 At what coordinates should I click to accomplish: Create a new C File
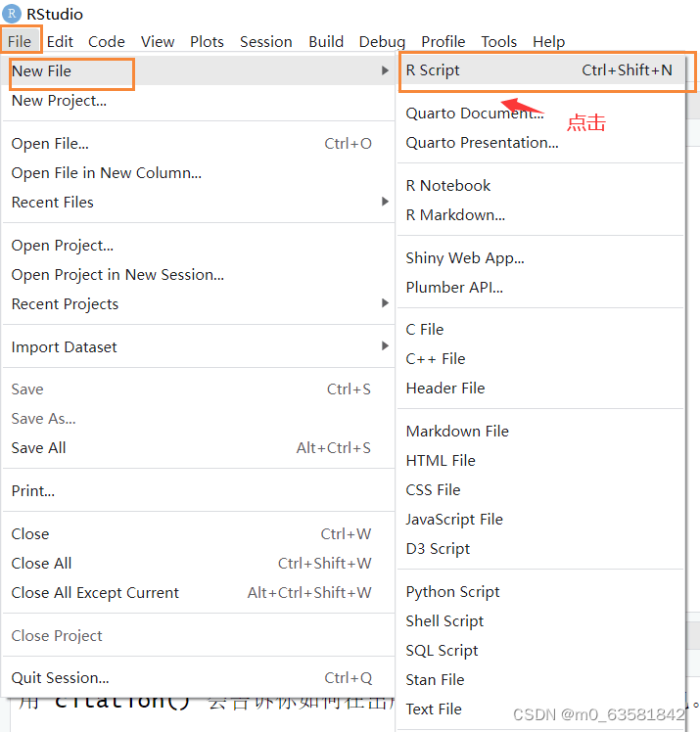(x=540, y=330)
